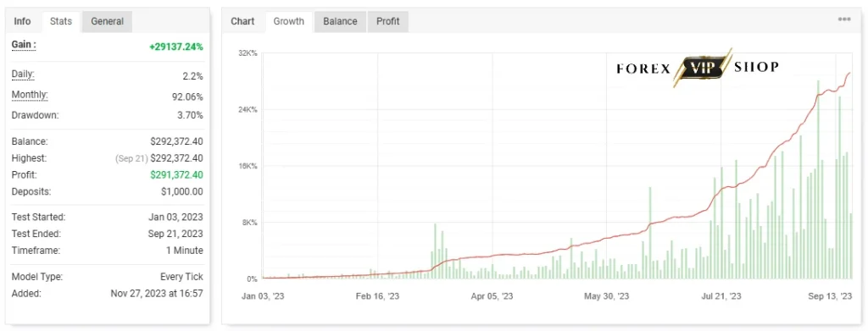Select the timeframe value 1 Minute
This screenshot has height=331, width=868.
184,251
